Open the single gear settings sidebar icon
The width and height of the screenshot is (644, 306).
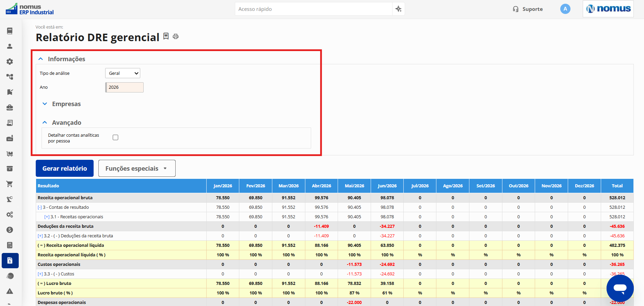click(10, 62)
